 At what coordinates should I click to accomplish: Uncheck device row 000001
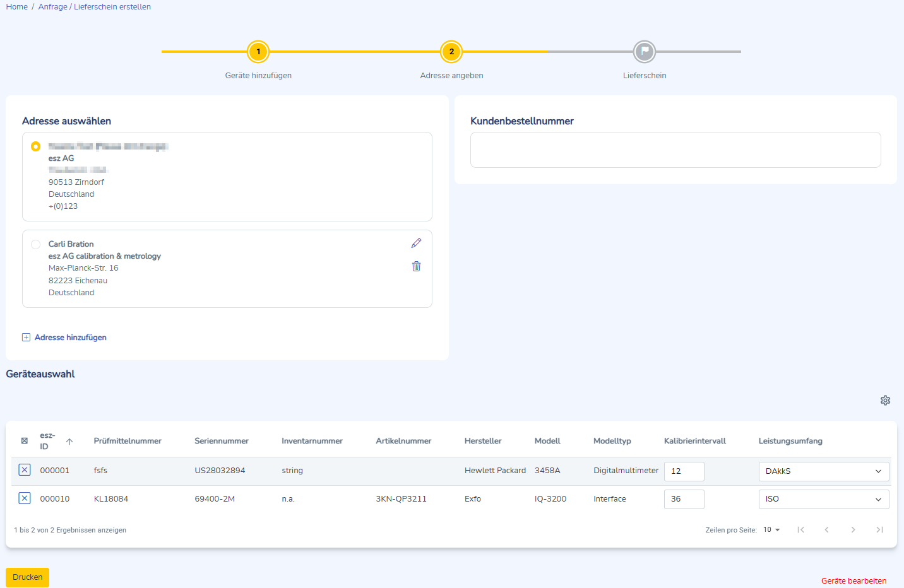click(25, 470)
